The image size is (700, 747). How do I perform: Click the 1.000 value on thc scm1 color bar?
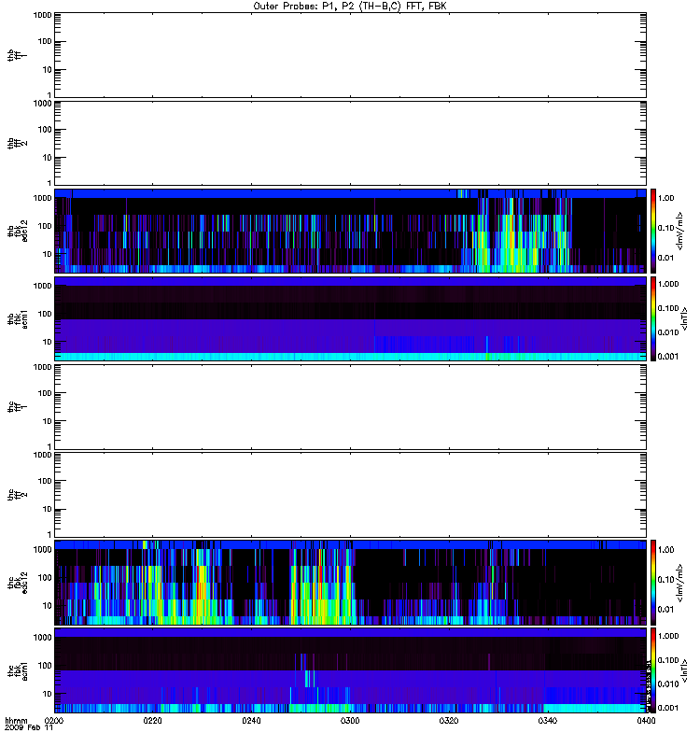click(x=668, y=636)
